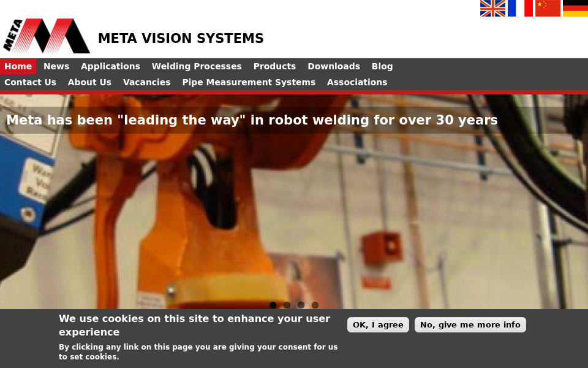The width and height of the screenshot is (588, 368).
Task: Accept cookies with OK, I agree
Action: pyautogui.click(x=378, y=324)
